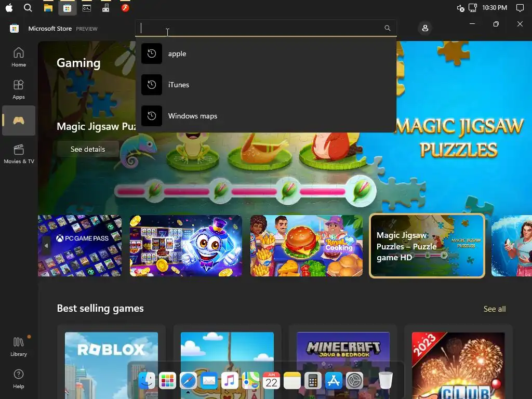This screenshot has height=399, width=532.
Task: Click the See details button
Action: (x=87, y=149)
